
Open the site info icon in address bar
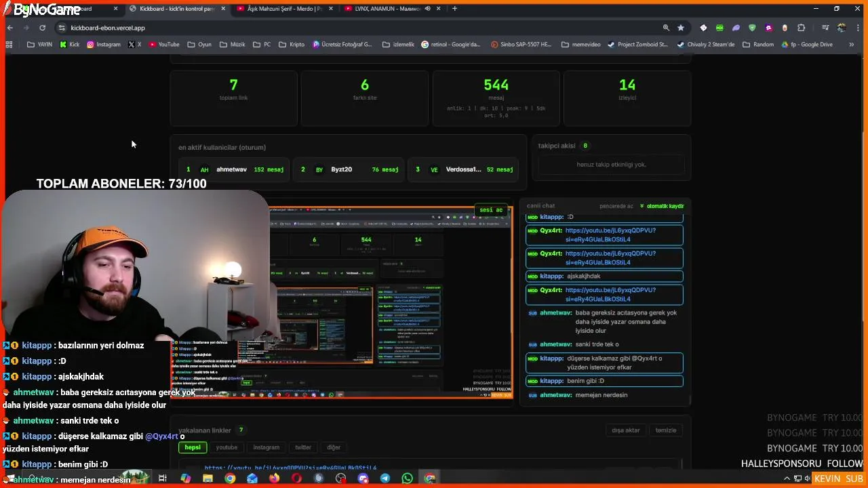coord(62,28)
